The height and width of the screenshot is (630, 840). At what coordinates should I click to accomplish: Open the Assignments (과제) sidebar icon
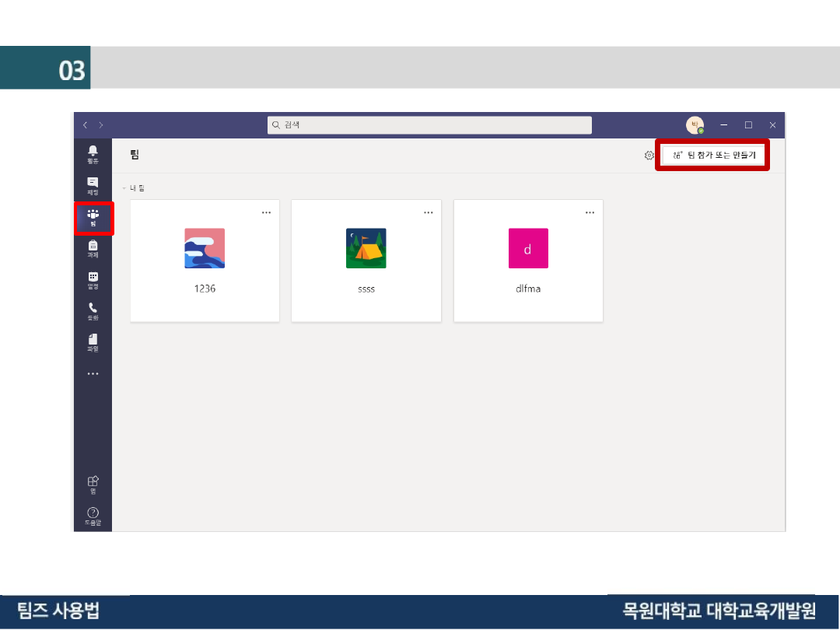pos(93,248)
